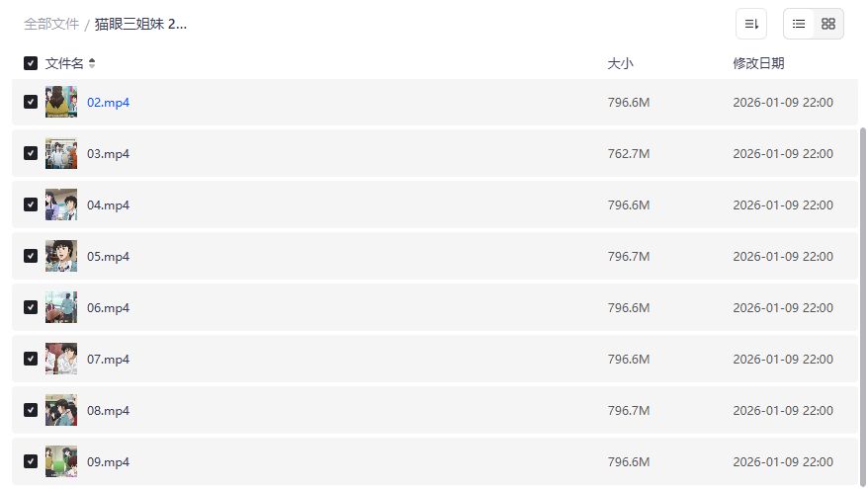Viewport: 868px width, 489px height.
Task: Uncheck the 02.mp4 checkbox
Action: point(31,102)
